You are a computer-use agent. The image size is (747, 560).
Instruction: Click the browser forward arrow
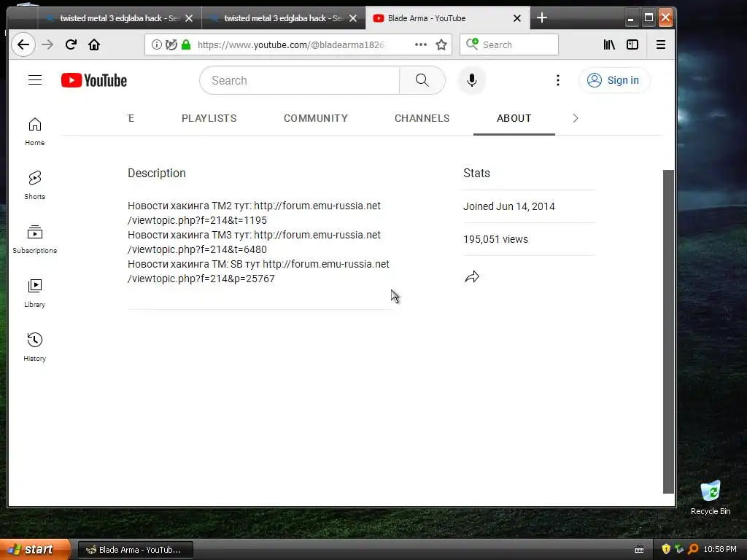[47, 44]
